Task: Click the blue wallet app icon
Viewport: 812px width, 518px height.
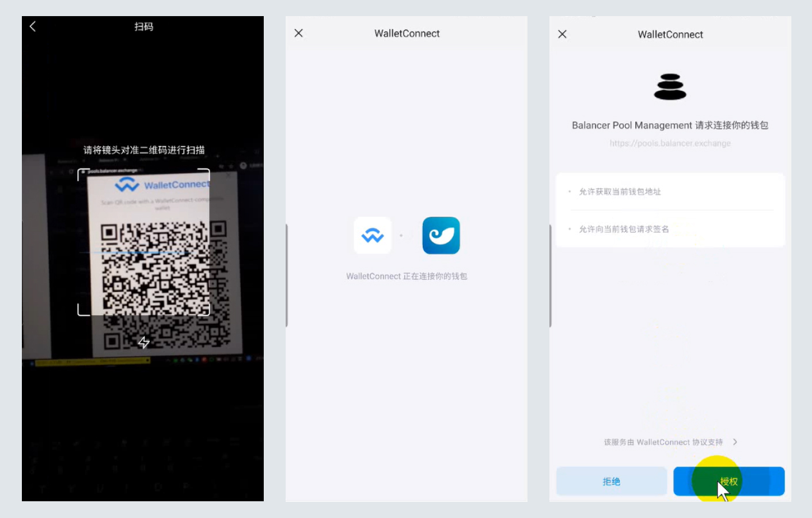Action: (x=441, y=235)
